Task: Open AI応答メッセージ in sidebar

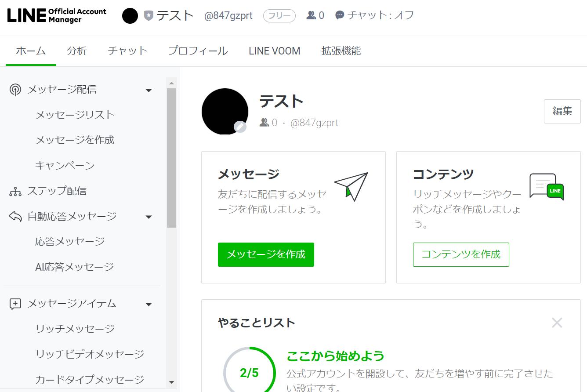Action: [75, 267]
